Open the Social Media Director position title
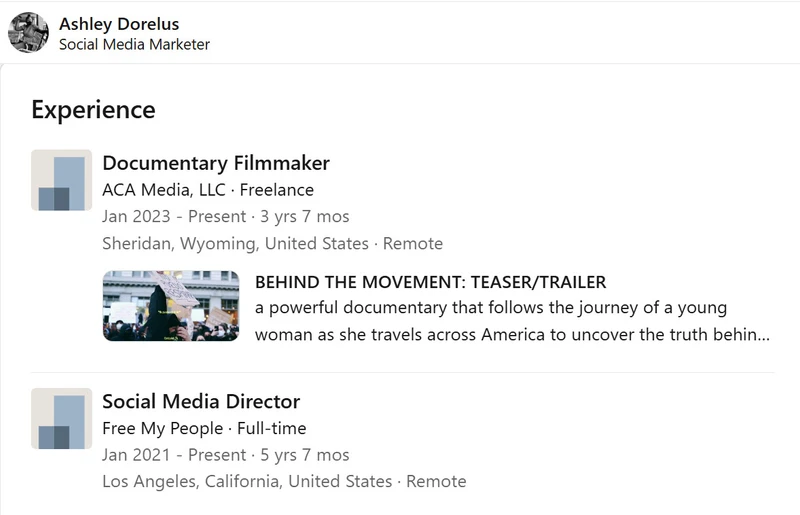800x515 pixels. pos(201,401)
